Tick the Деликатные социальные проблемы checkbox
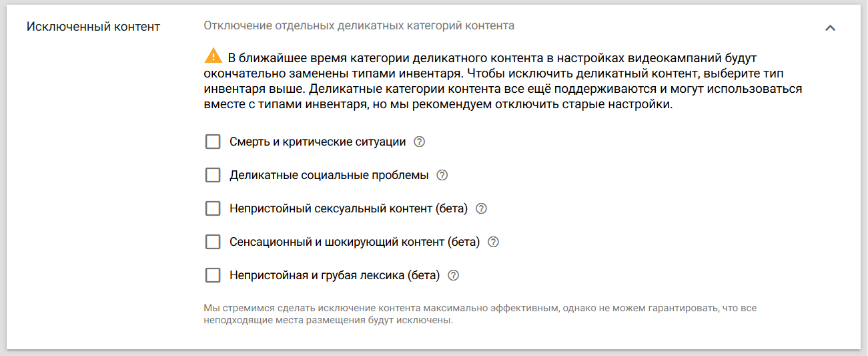The image size is (868, 356). tap(213, 175)
